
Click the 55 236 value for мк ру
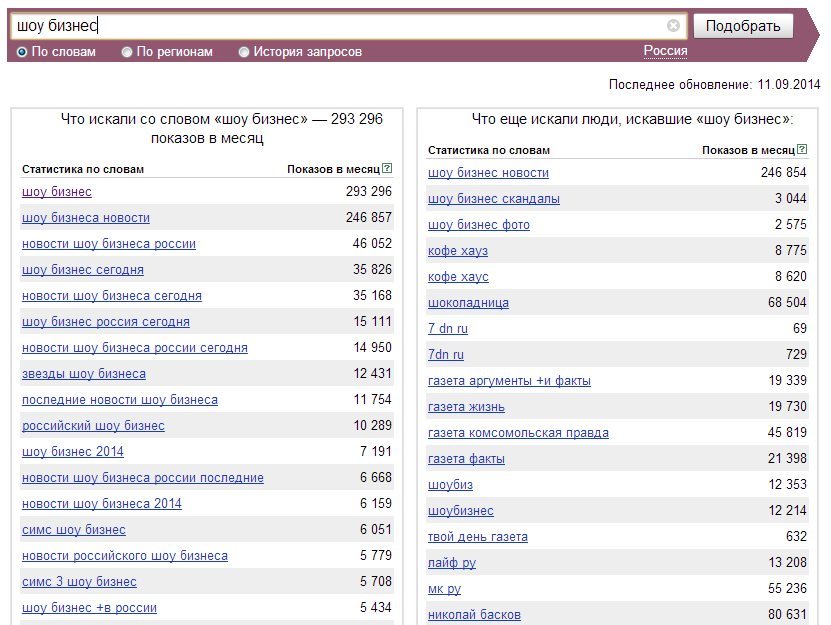(x=787, y=588)
